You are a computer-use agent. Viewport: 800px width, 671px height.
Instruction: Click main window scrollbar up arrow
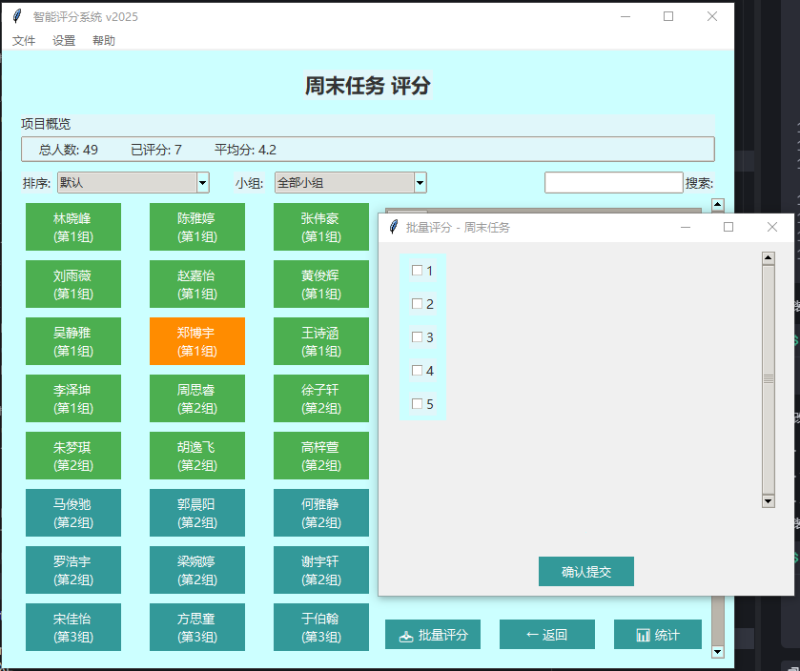point(718,205)
